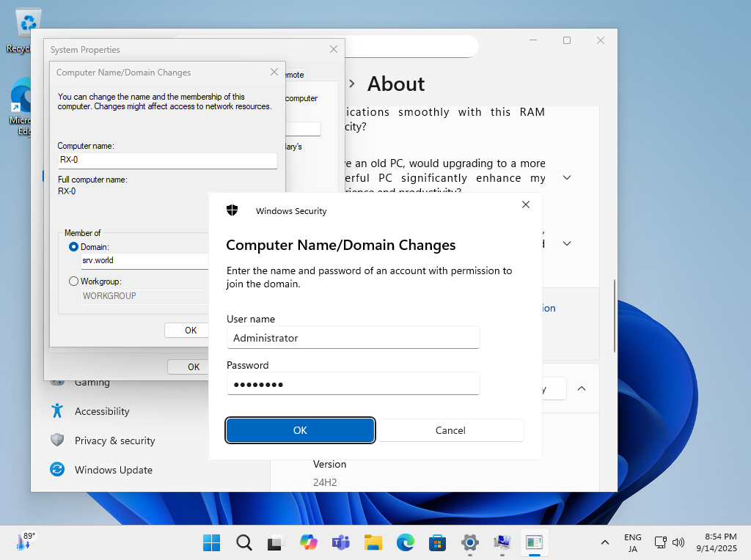
Task: Click the Password field
Action: 353,384
